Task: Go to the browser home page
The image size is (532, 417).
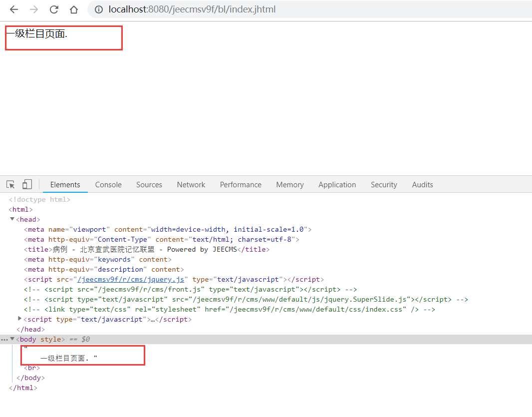Action: [x=74, y=9]
